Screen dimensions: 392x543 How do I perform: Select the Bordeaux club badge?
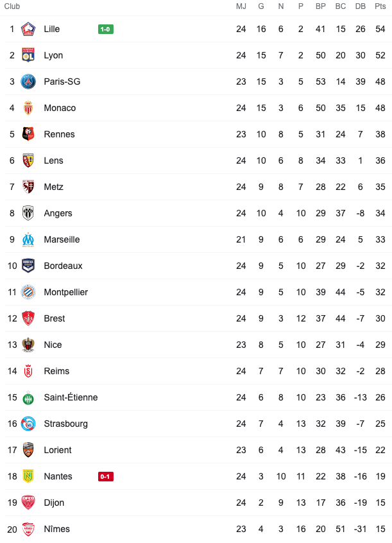tap(28, 266)
